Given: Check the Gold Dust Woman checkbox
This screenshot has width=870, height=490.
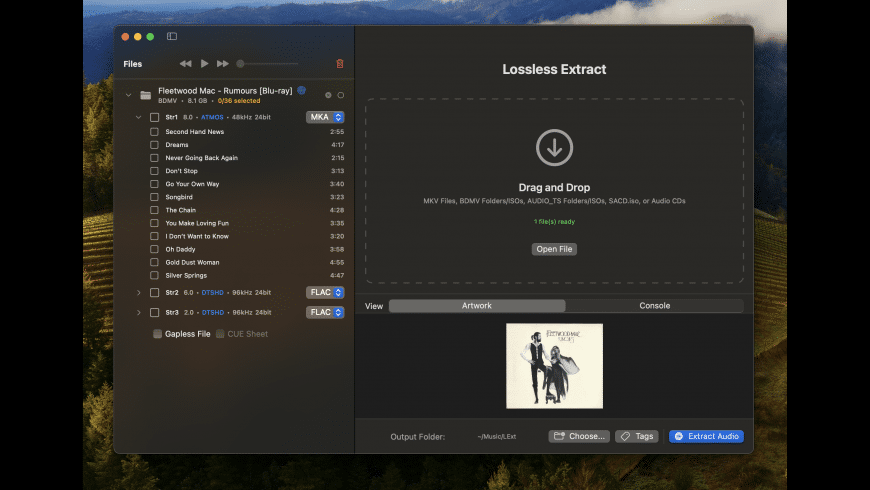Looking at the screenshot, I should pos(154,262).
